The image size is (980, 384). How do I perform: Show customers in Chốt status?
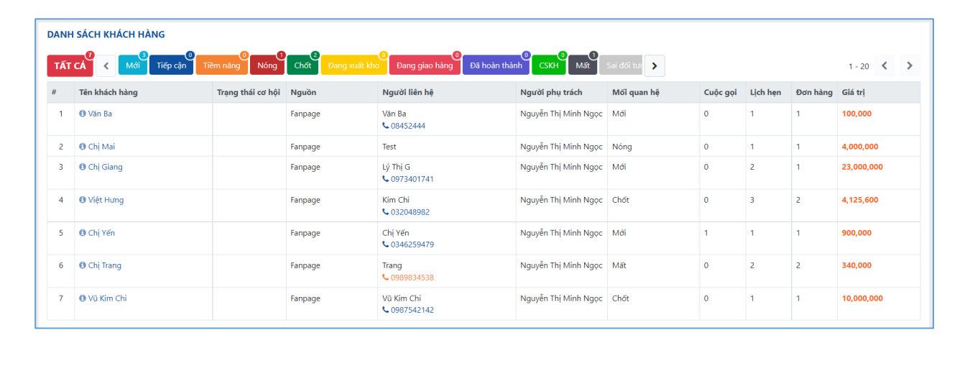(x=302, y=65)
